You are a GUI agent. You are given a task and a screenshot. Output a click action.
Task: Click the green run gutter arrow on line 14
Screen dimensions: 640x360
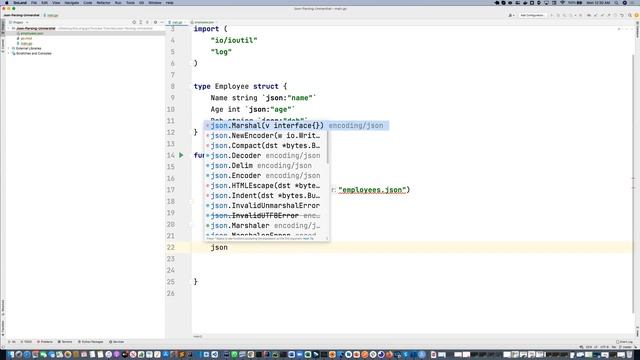(x=181, y=155)
